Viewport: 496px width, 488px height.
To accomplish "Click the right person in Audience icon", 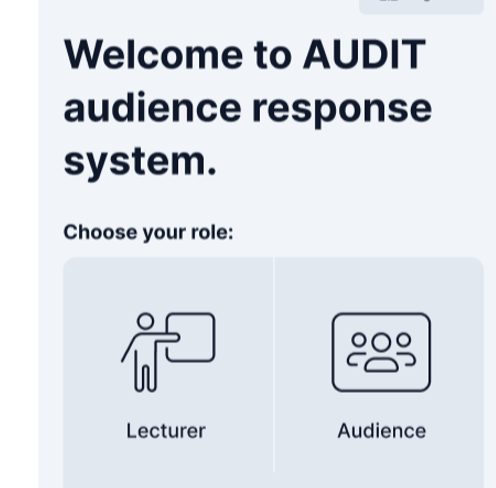I will click(x=406, y=349).
